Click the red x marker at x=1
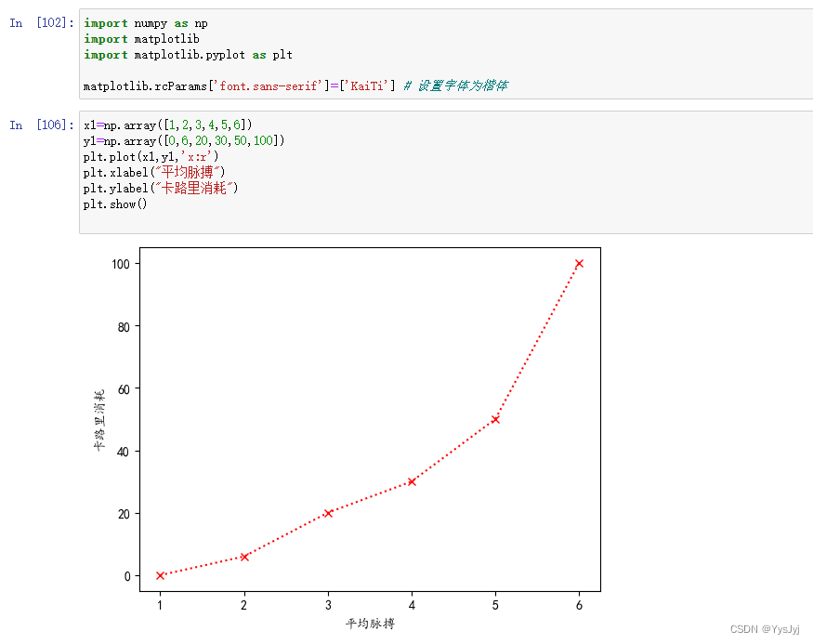Screen dimensions: 813x644 point(160,575)
